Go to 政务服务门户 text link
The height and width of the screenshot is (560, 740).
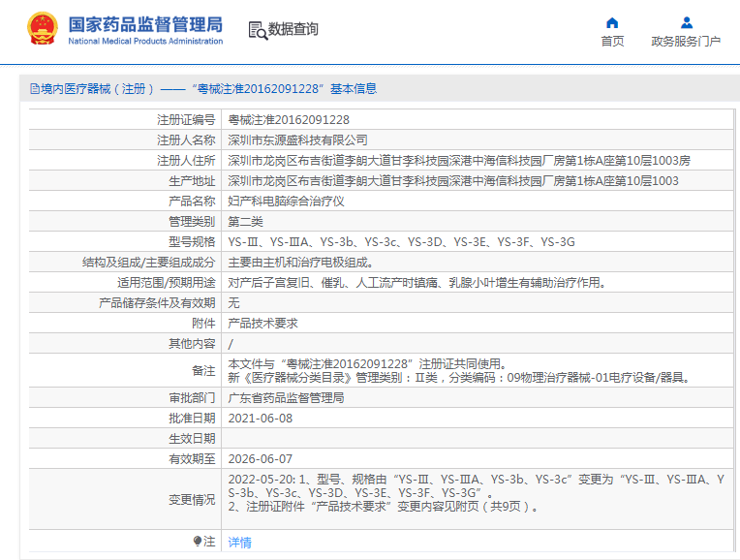pyautogui.click(x=686, y=42)
